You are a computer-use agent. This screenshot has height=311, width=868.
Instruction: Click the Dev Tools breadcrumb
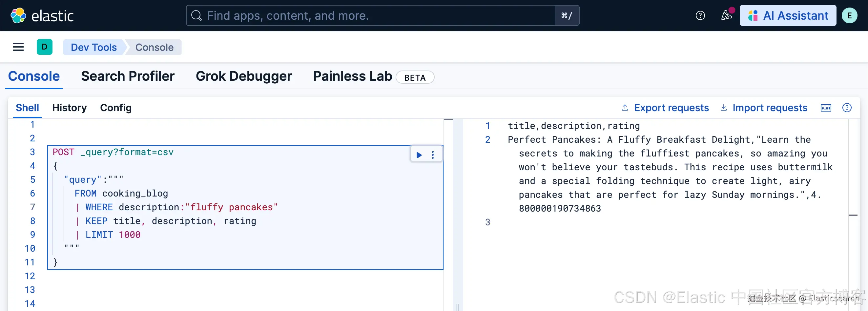click(x=94, y=47)
